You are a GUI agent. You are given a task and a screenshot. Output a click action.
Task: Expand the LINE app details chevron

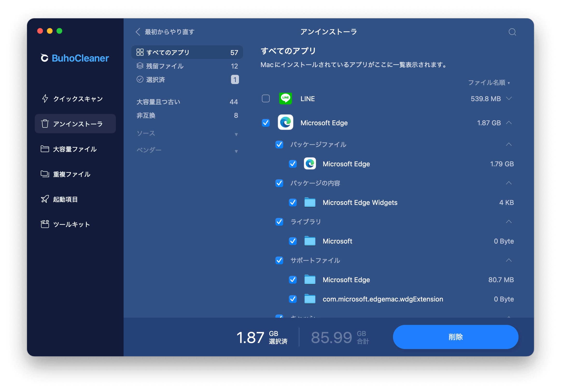[509, 98]
